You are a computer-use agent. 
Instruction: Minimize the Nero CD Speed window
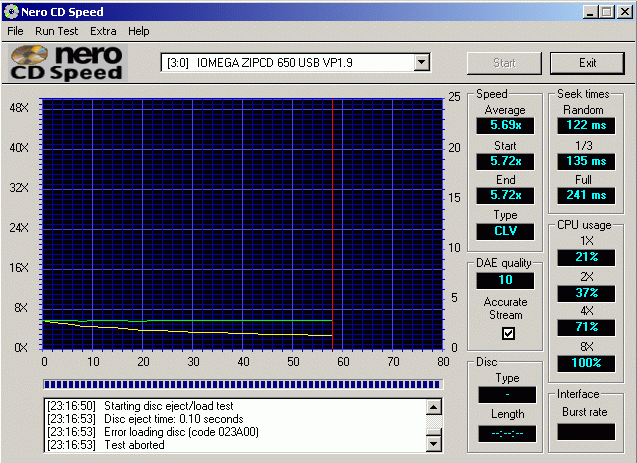590,12
